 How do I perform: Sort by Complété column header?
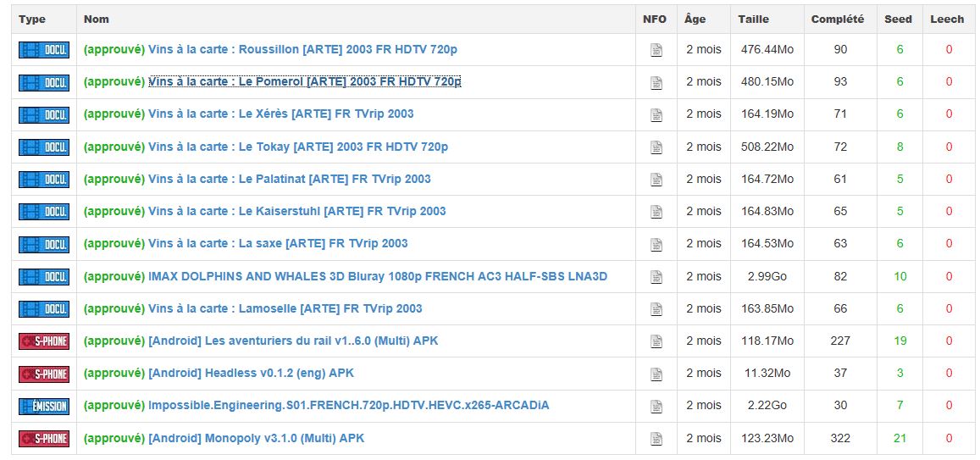[837, 19]
